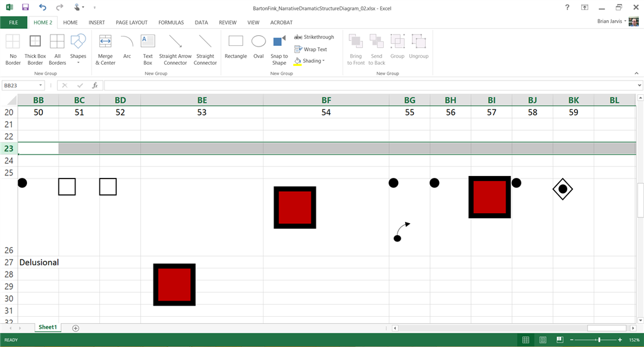This screenshot has width=644, height=347.
Task: Open Brian Jarvis account menu
Action: (612, 21)
